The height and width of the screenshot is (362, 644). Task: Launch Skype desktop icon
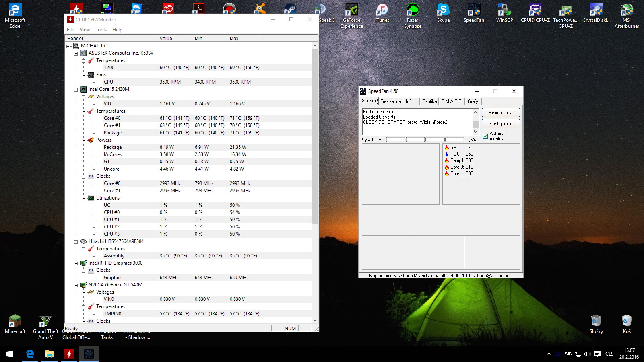pos(443,13)
